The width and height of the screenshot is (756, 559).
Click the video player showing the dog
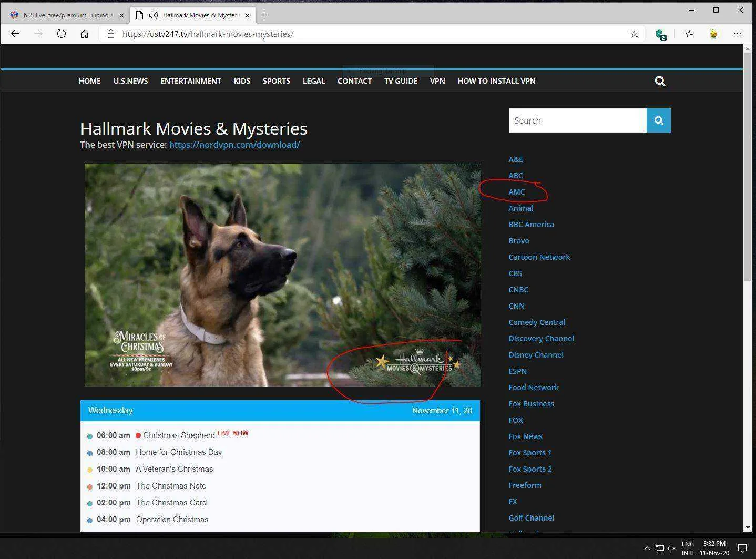282,275
